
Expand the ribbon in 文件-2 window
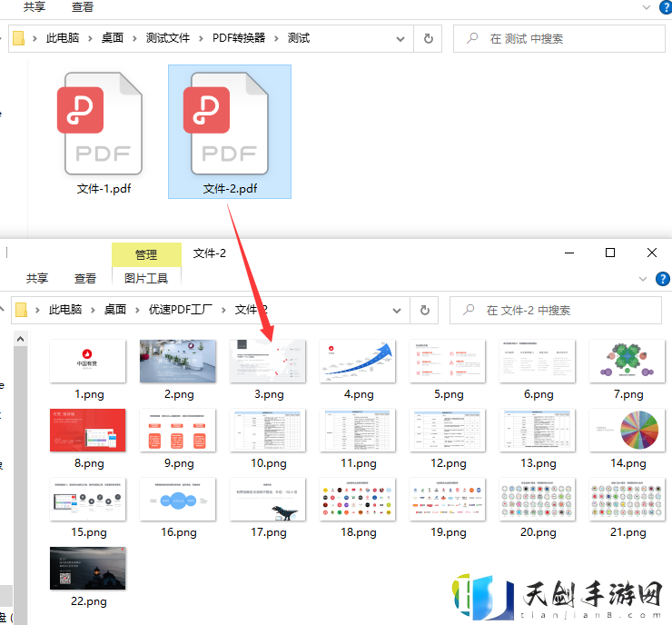[643, 279]
